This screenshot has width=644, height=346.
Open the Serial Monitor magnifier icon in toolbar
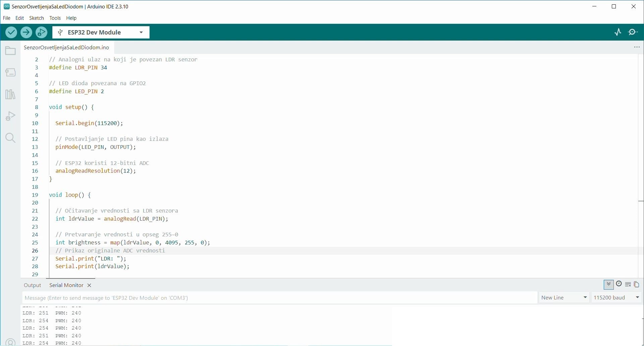(633, 32)
